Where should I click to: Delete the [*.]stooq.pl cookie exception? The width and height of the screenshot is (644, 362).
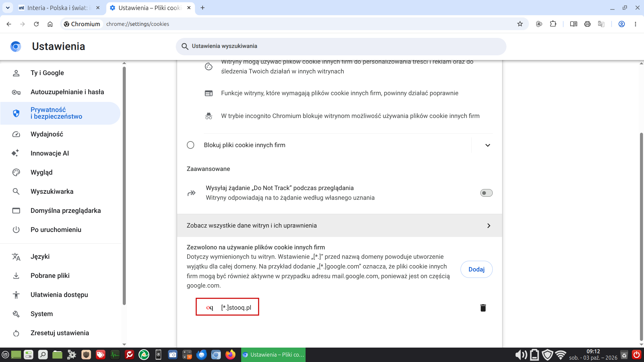(x=483, y=308)
